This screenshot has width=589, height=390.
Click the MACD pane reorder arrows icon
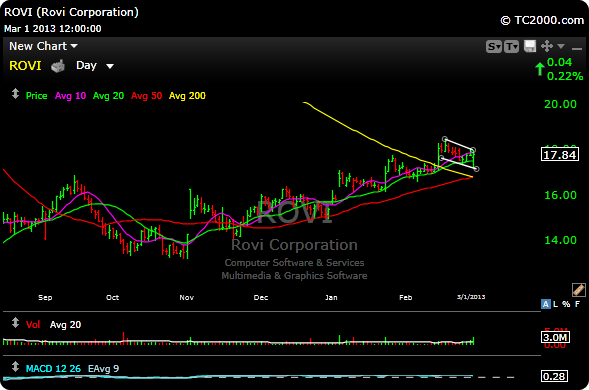(x=15, y=367)
